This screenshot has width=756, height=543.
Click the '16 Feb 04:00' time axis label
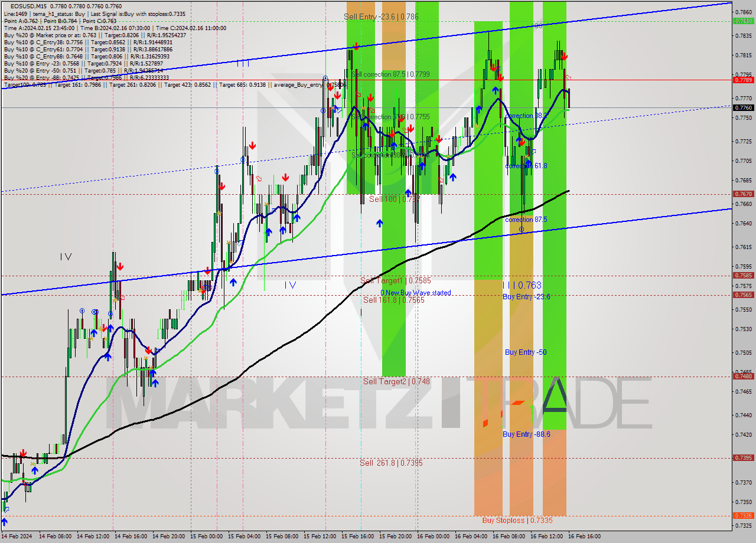[x=471, y=537]
